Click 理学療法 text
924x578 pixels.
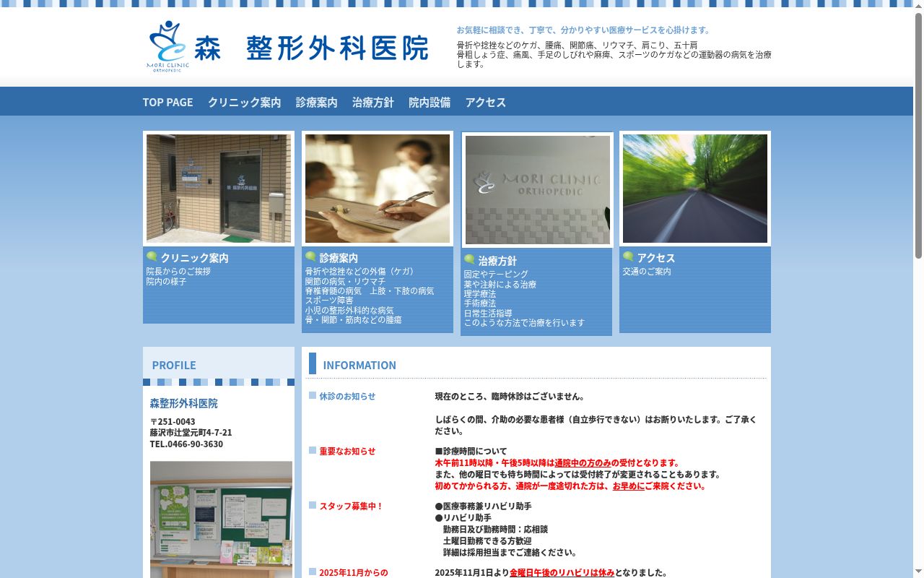click(480, 294)
